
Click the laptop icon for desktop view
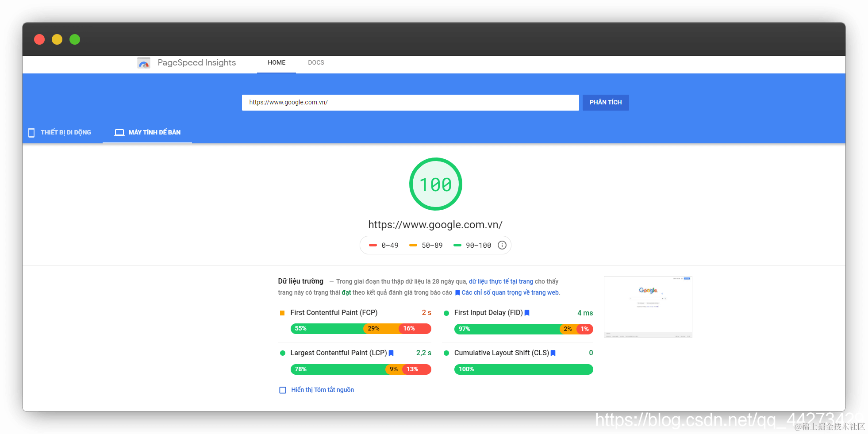click(119, 132)
